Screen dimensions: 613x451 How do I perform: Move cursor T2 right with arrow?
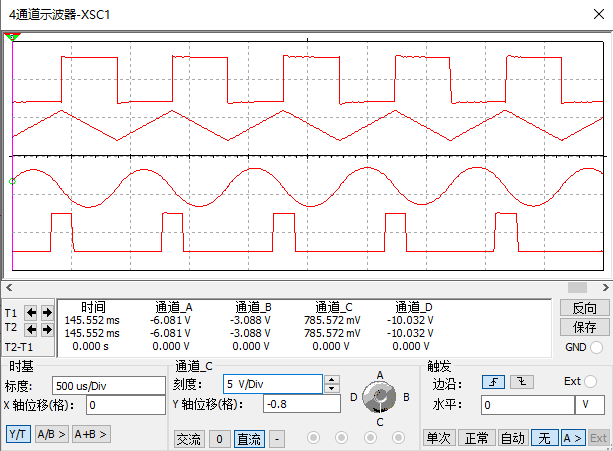tap(47, 330)
